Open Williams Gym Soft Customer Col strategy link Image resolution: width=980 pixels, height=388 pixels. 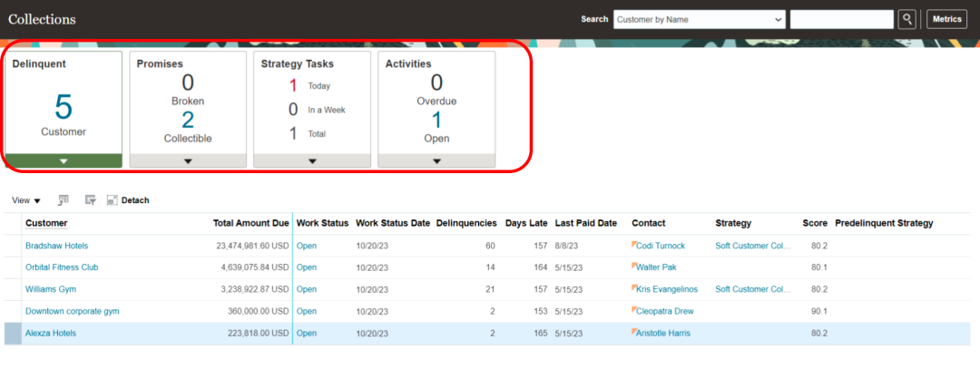pos(753,289)
